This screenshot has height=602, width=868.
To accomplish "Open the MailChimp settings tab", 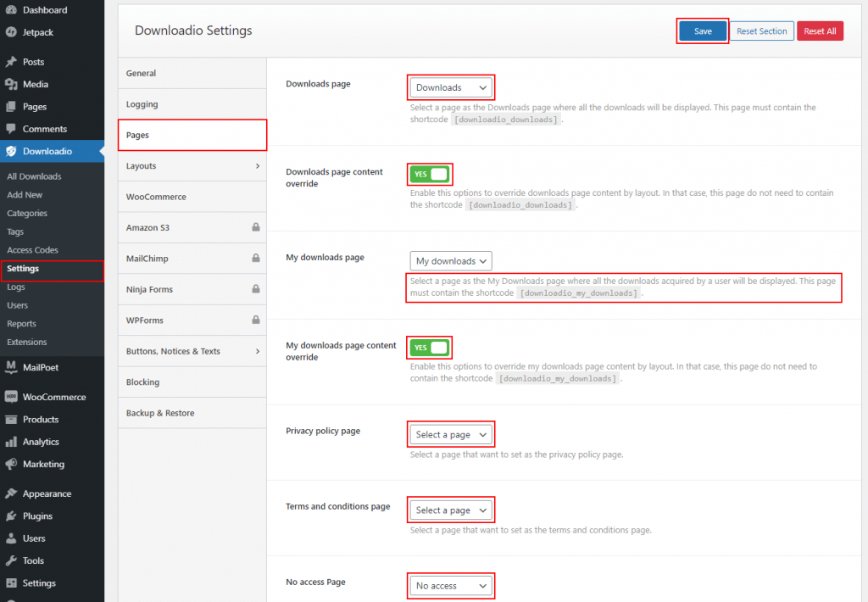I will coord(192,259).
